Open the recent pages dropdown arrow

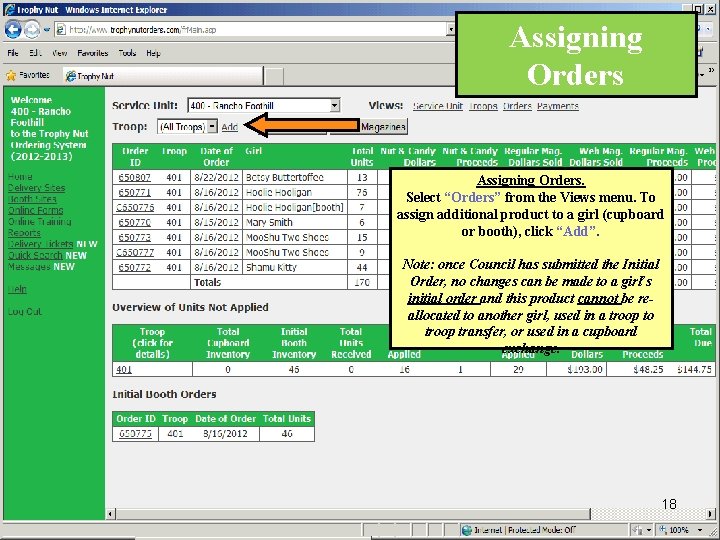tap(46, 30)
